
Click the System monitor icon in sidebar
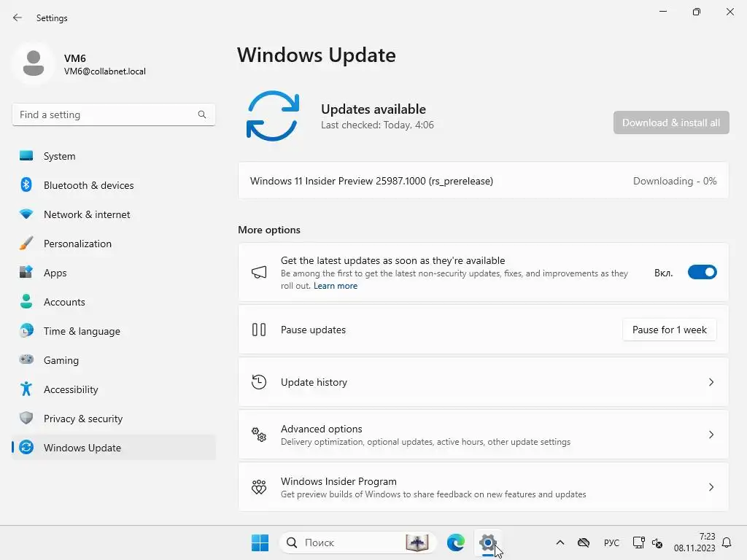(x=26, y=156)
